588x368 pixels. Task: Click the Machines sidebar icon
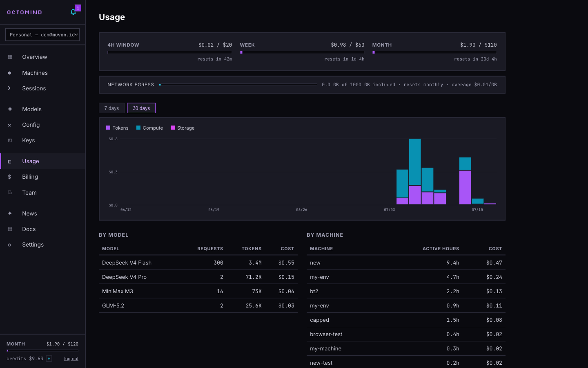click(10, 73)
